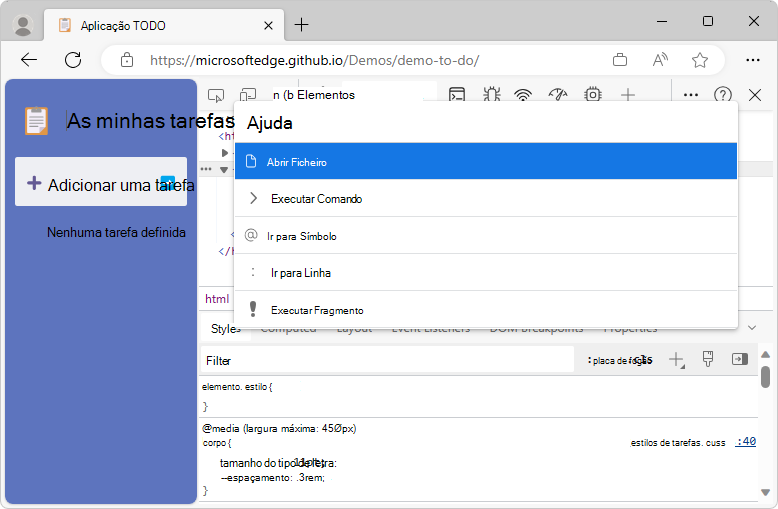
Task: Open DevTools three-dot customize menu
Action: 690,95
